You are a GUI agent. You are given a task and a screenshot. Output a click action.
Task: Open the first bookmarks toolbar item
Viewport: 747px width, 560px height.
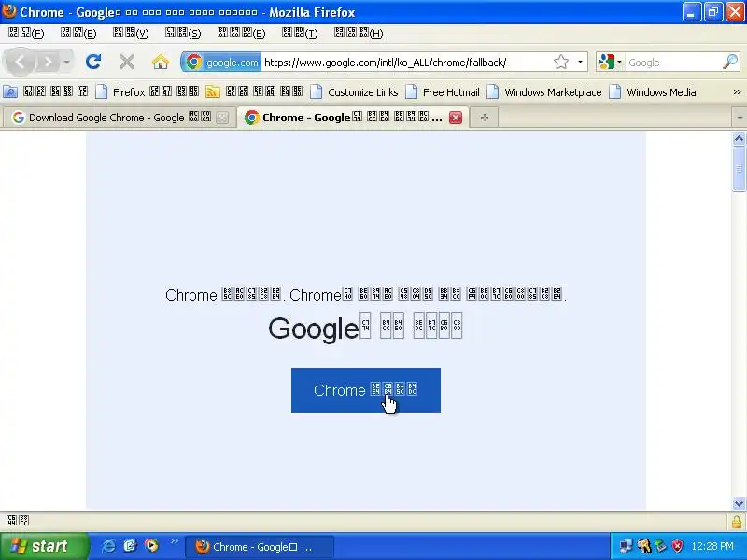tap(46, 91)
